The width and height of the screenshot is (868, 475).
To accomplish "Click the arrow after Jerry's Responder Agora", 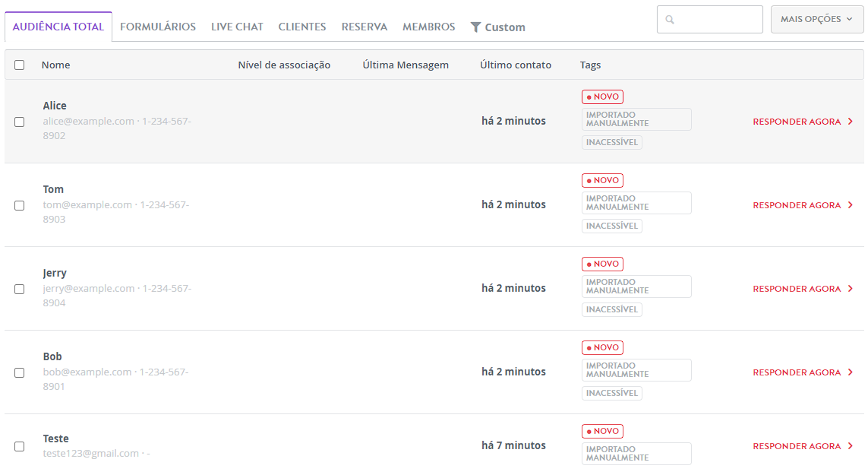I will [851, 289].
